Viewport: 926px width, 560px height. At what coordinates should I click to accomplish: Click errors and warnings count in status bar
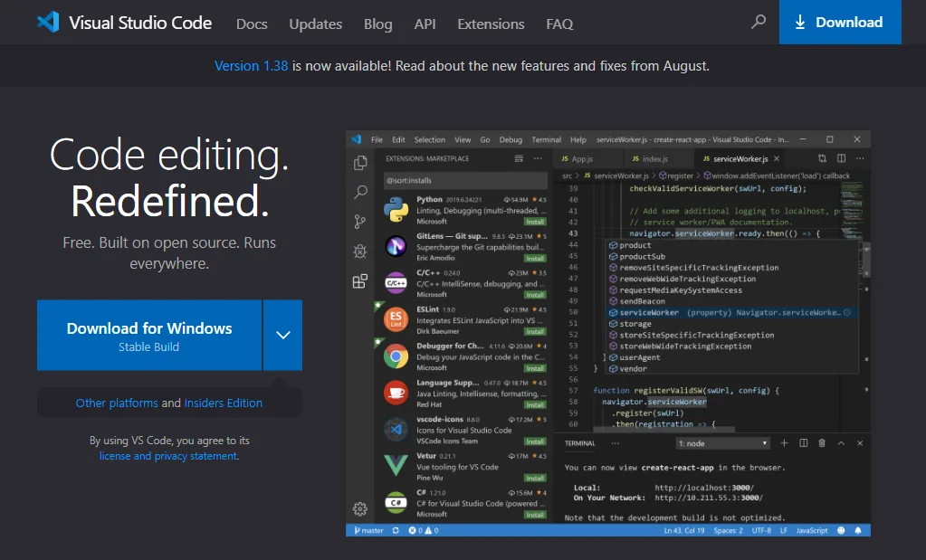424,530
